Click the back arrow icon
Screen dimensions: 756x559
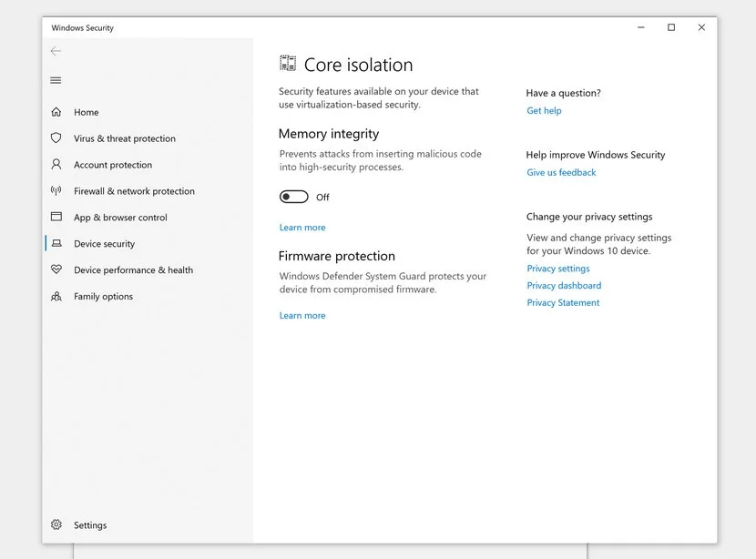coord(56,51)
